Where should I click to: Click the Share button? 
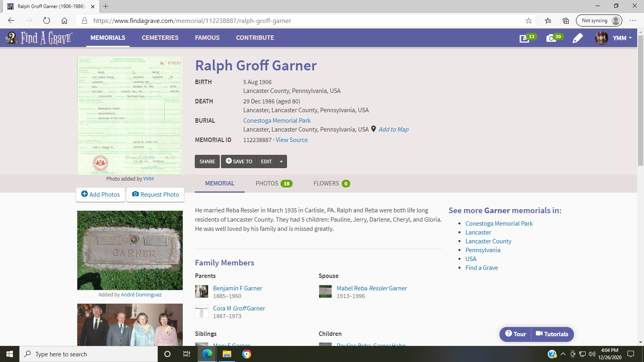pos(207,161)
